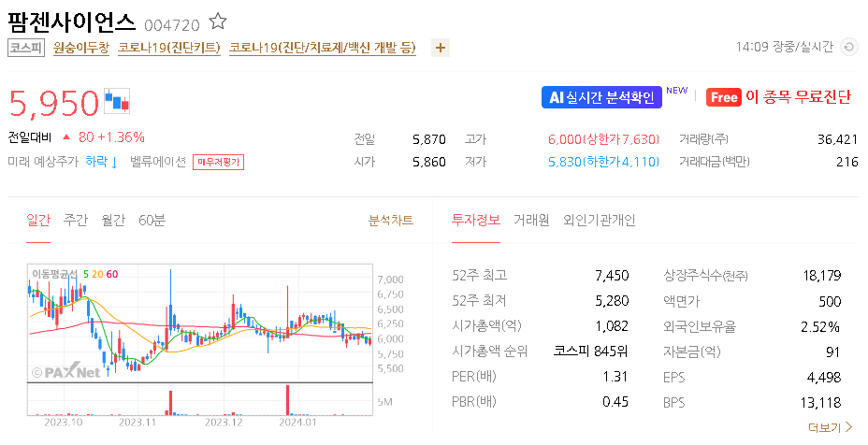This screenshot has height=445, width=868.
Task: Select the 투자정보 tab
Action: 476,221
